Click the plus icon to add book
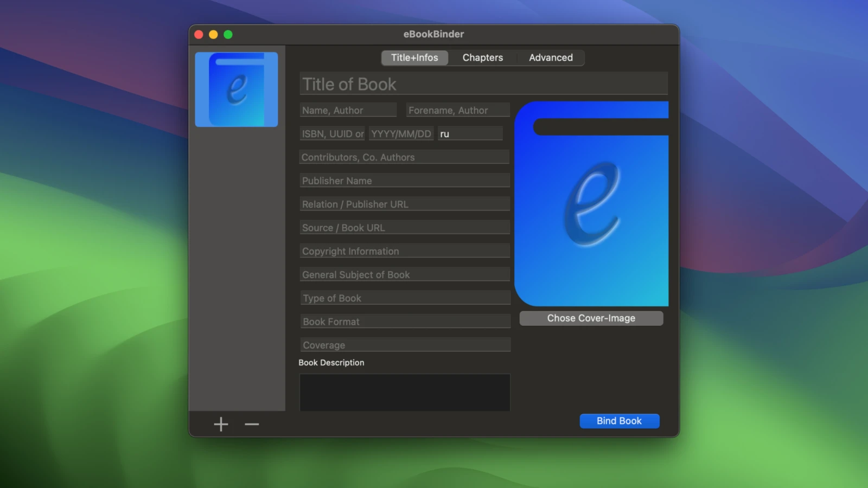 [x=221, y=424]
